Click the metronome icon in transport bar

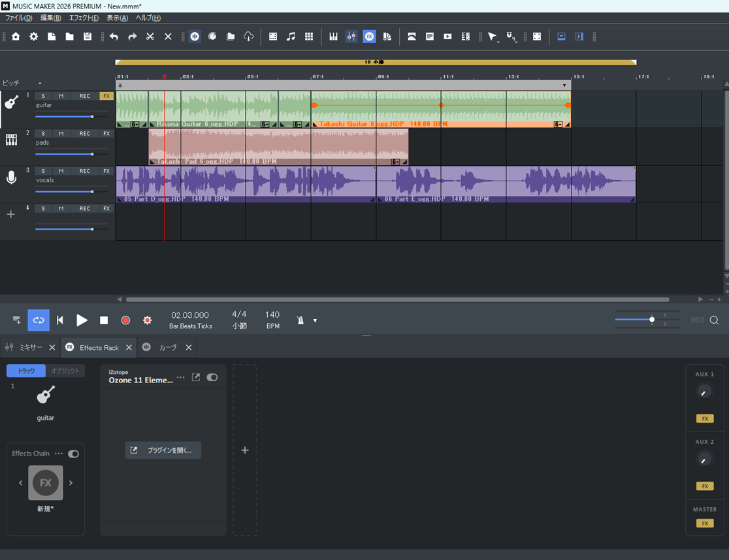tap(300, 320)
